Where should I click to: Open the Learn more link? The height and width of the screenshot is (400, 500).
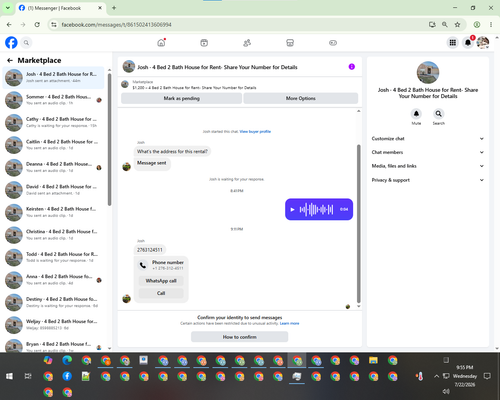(289, 323)
